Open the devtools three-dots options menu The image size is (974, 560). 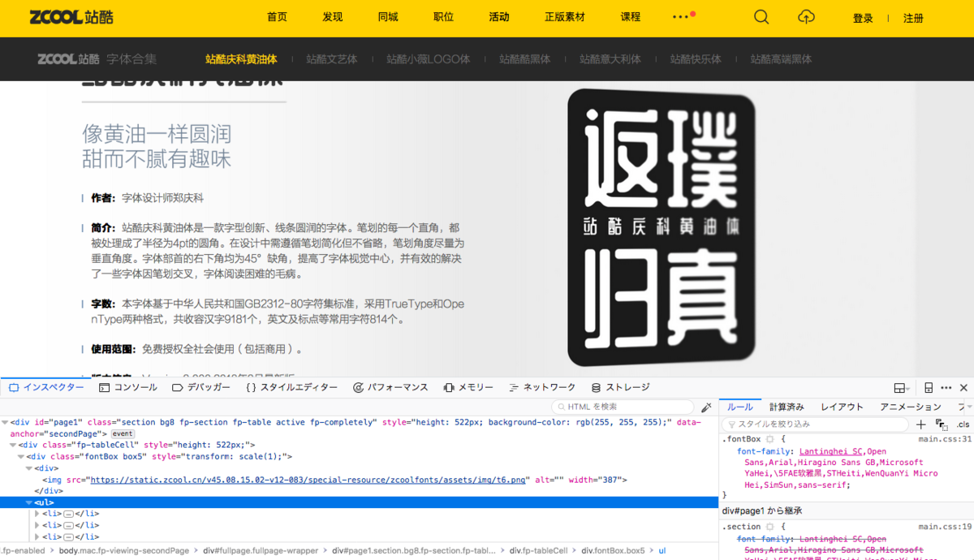click(x=946, y=388)
